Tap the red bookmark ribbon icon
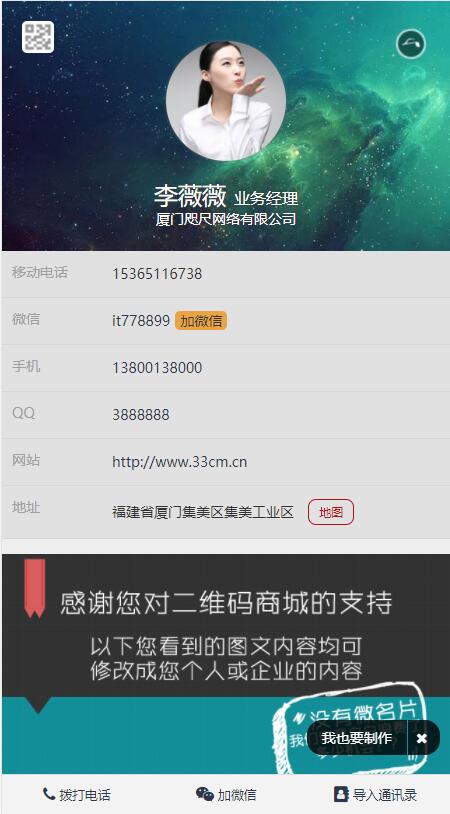This screenshot has height=814, width=450. (35, 588)
